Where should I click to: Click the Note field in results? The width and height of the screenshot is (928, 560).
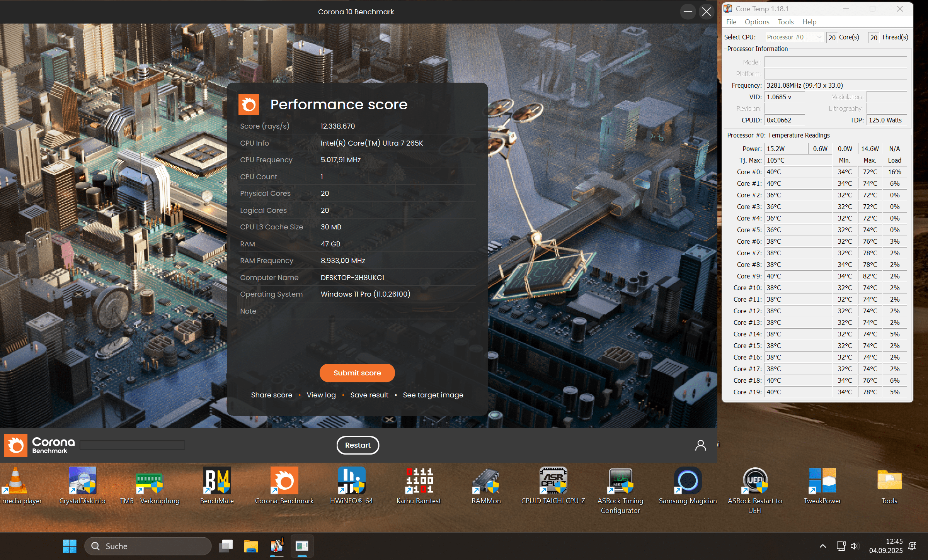(394, 311)
